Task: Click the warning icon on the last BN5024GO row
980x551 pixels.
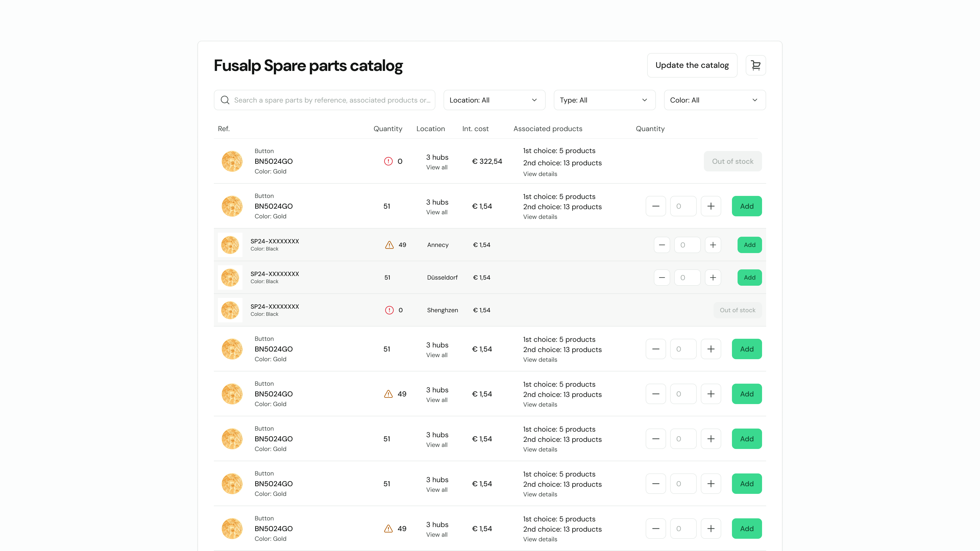Action: (388, 528)
